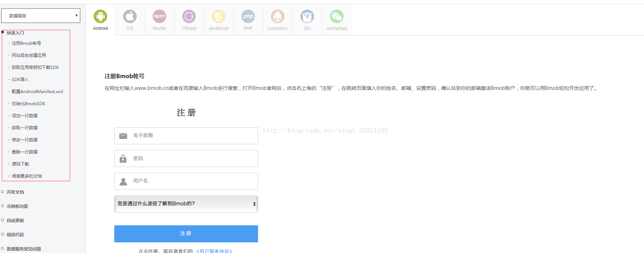Click the envelope icon in email field
The width and height of the screenshot is (644, 253).
point(123,136)
